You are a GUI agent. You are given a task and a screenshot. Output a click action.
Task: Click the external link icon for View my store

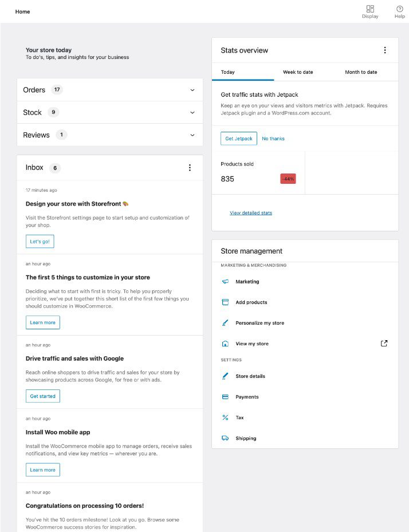click(x=384, y=344)
